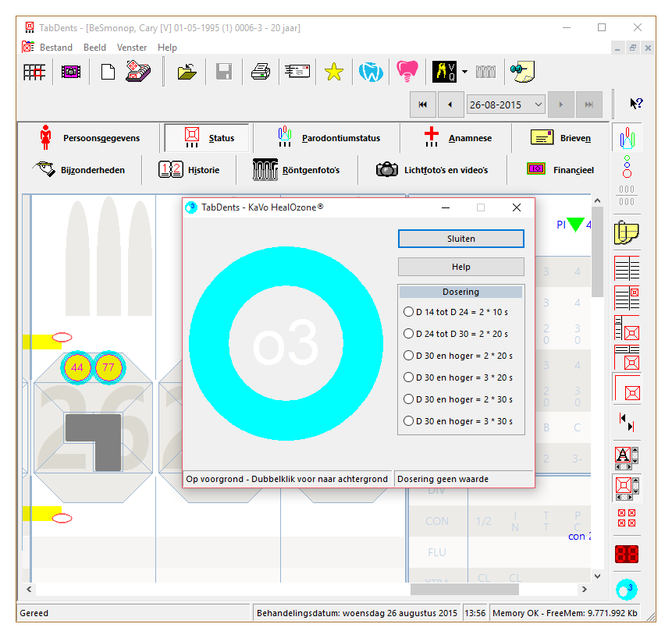Click the red digital display sidebar icon
The height and width of the screenshot is (638, 672).
(627, 554)
